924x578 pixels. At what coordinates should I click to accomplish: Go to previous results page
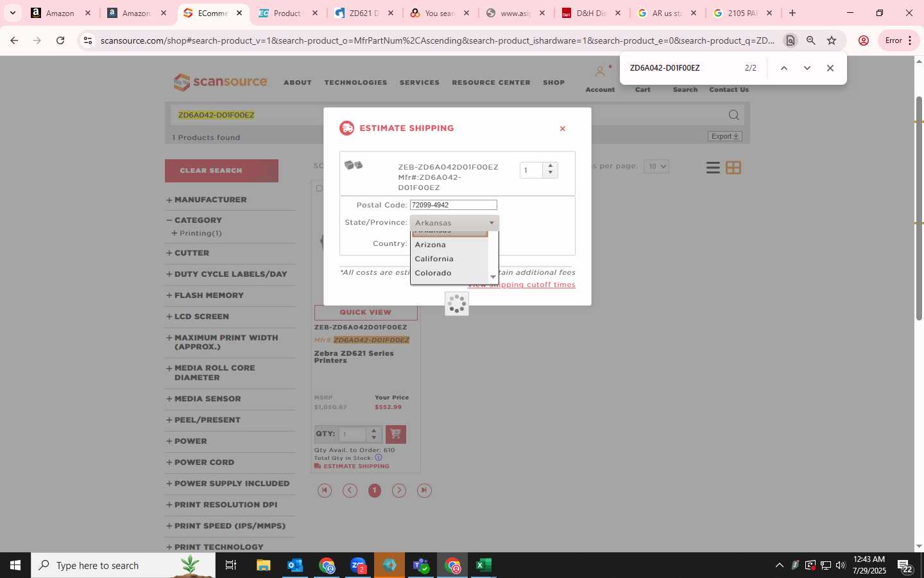tap(350, 491)
